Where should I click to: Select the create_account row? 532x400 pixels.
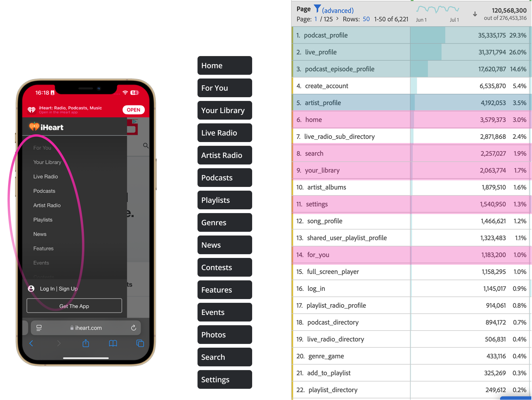pos(412,86)
